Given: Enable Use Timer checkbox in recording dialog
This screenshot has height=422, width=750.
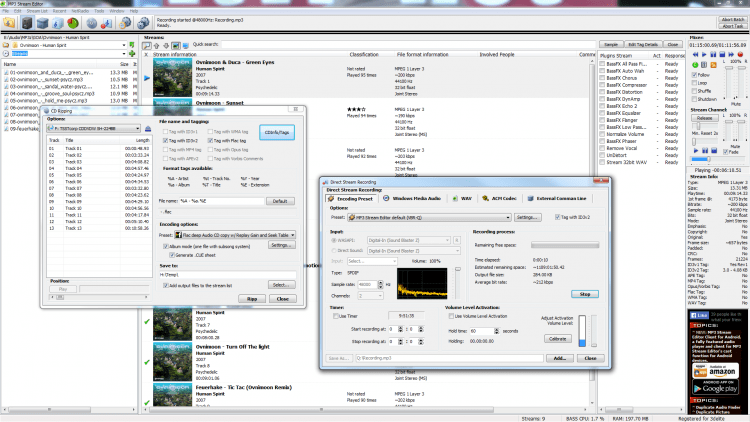Looking at the screenshot, I should coord(336,316).
